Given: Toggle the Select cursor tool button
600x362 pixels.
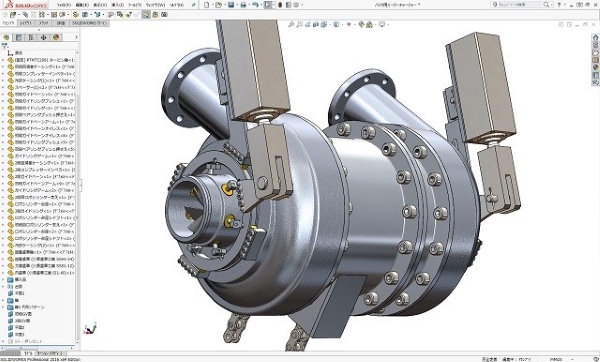Looking at the screenshot, I should coord(268,5).
